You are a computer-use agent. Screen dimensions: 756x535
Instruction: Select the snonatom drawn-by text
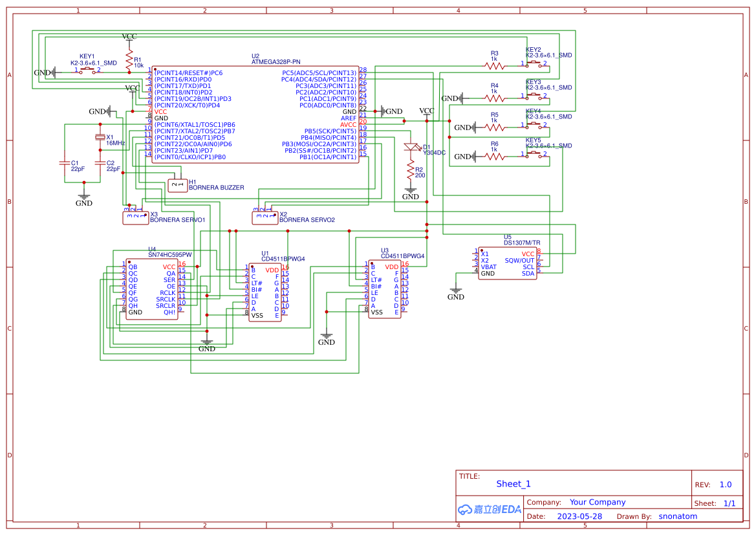tap(678, 516)
